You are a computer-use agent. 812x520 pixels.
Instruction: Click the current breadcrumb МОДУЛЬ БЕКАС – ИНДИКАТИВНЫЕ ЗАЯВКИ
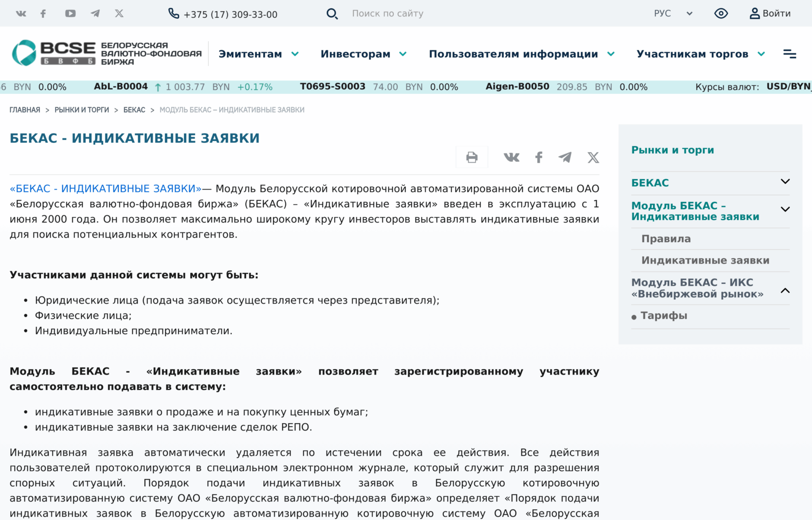(232, 110)
